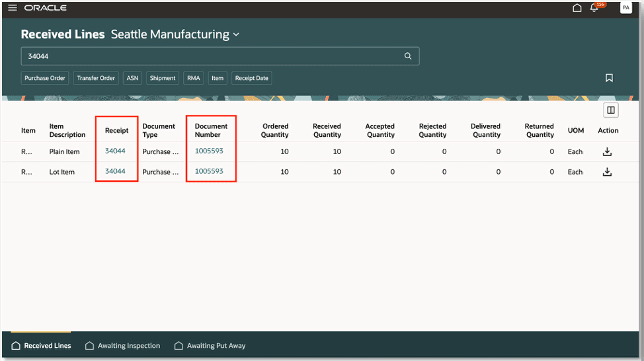Screen dimensions: 644x361
Task: Open the notifications bell
Action: 594,8
